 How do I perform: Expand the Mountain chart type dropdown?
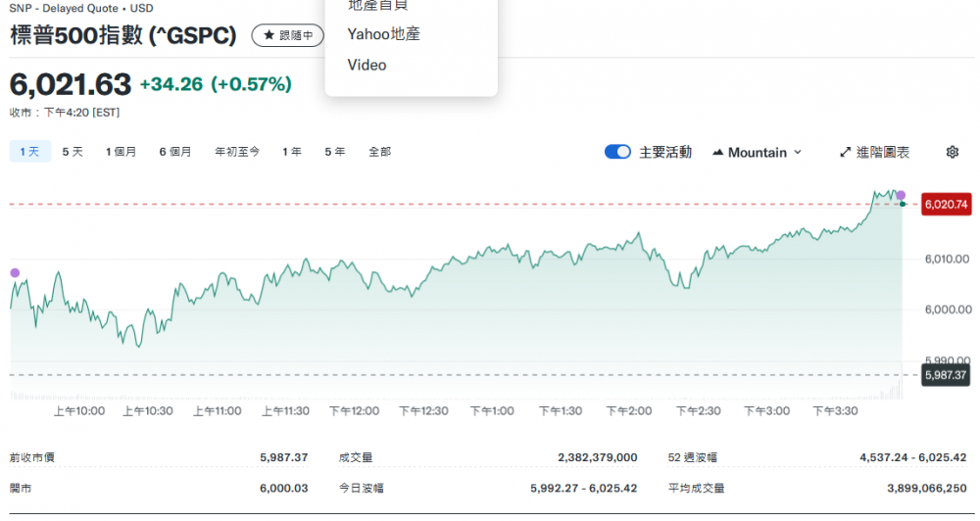coord(757,152)
